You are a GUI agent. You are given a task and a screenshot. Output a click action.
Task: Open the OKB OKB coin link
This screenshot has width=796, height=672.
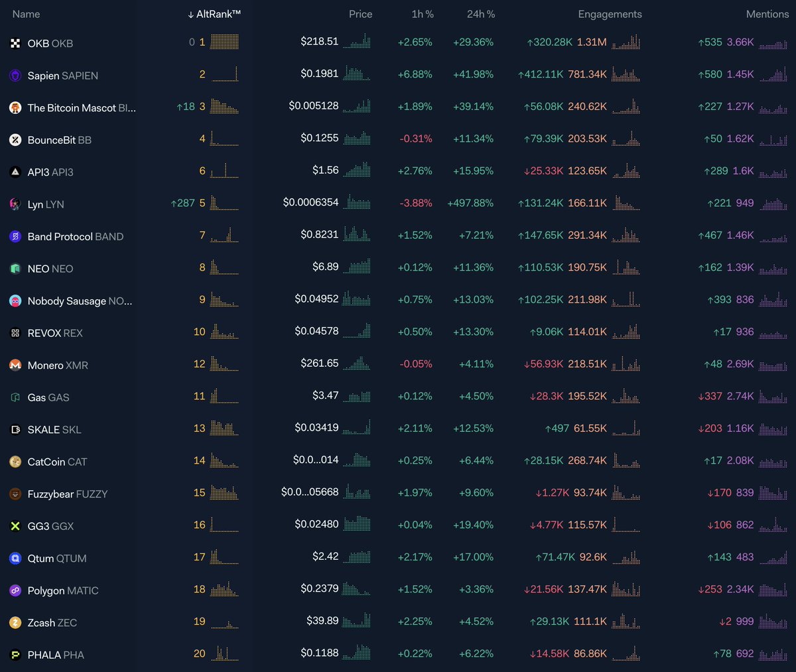click(50, 43)
